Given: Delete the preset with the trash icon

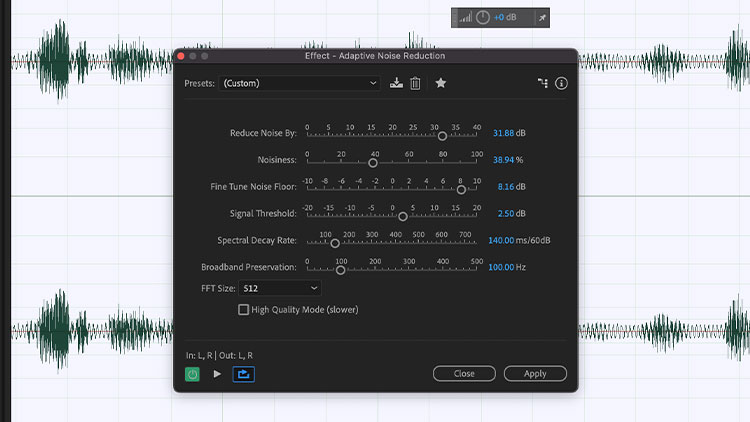Looking at the screenshot, I should pyautogui.click(x=415, y=83).
